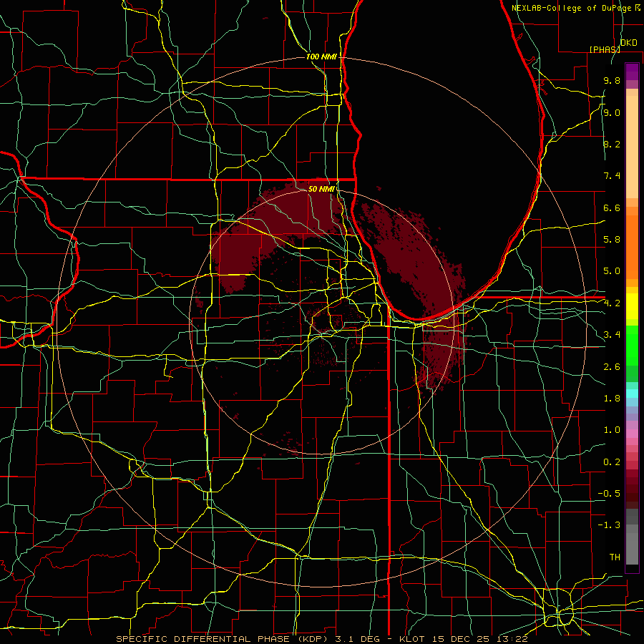Click the 1.8 value on the color scale
This screenshot has height=644, width=644.
pyautogui.click(x=612, y=399)
